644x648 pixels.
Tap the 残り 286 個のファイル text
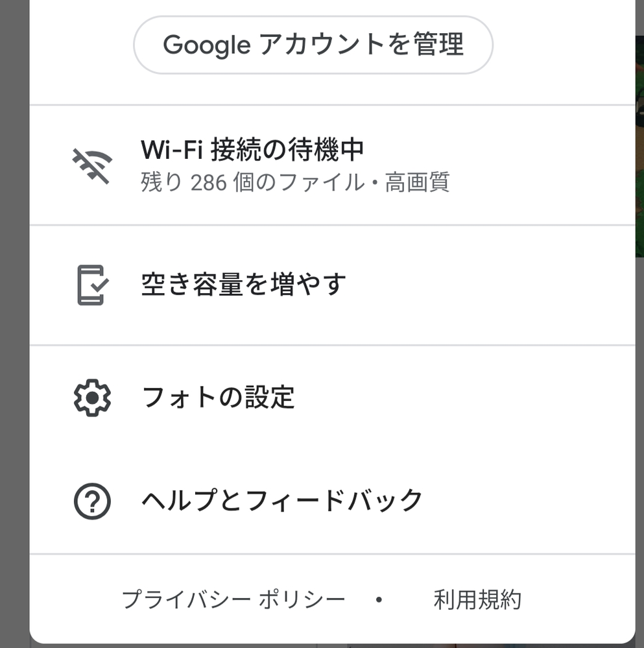[253, 183]
